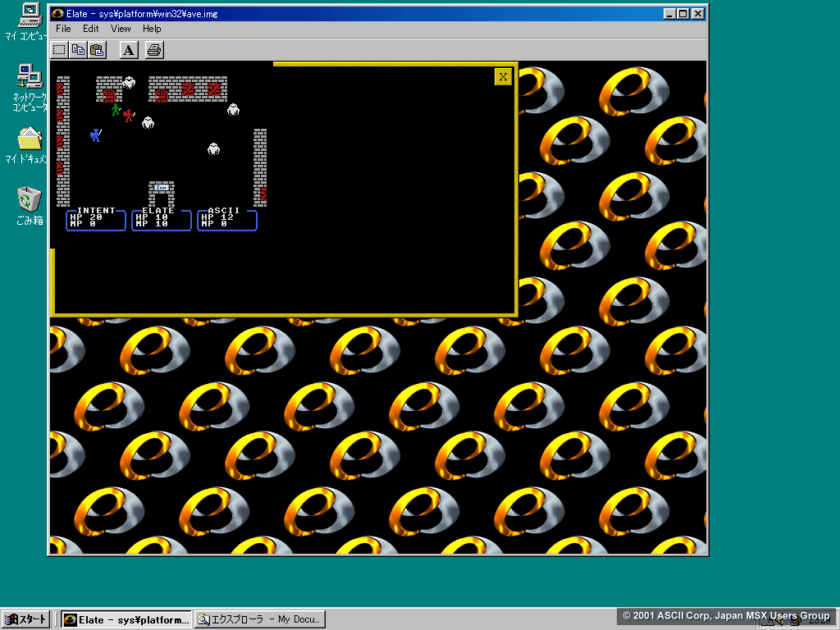Select the marquee selection tool in toolbar
Image resolution: width=840 pixels, height=630 pixels.
[x=59, y=50]
